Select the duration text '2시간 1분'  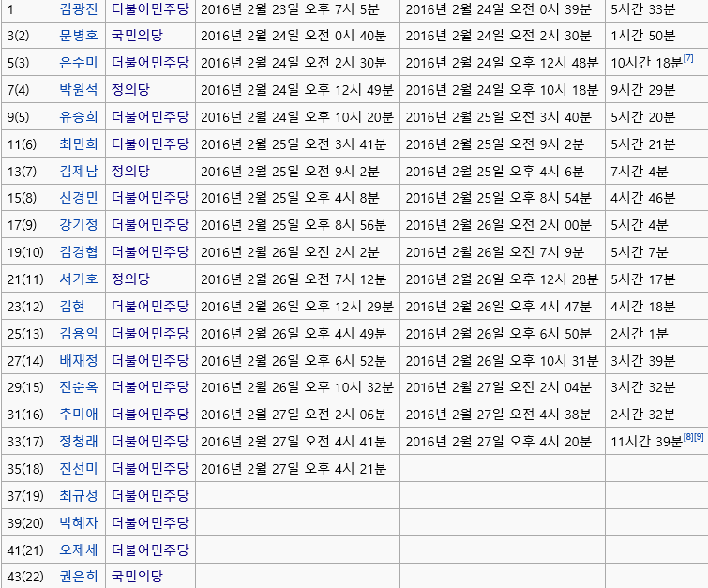point(640,333)
